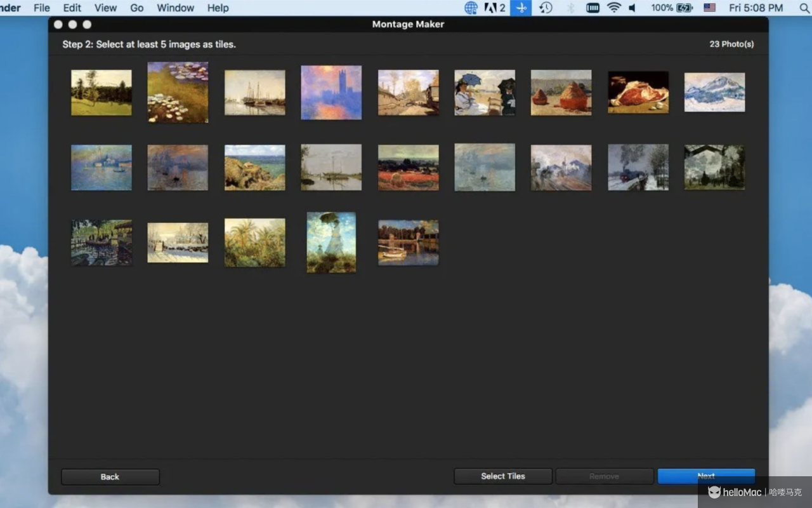Click the Spotlight search magnifier icon
The height and width of the screenshot is (508, 812).
(x=804, y=8)
